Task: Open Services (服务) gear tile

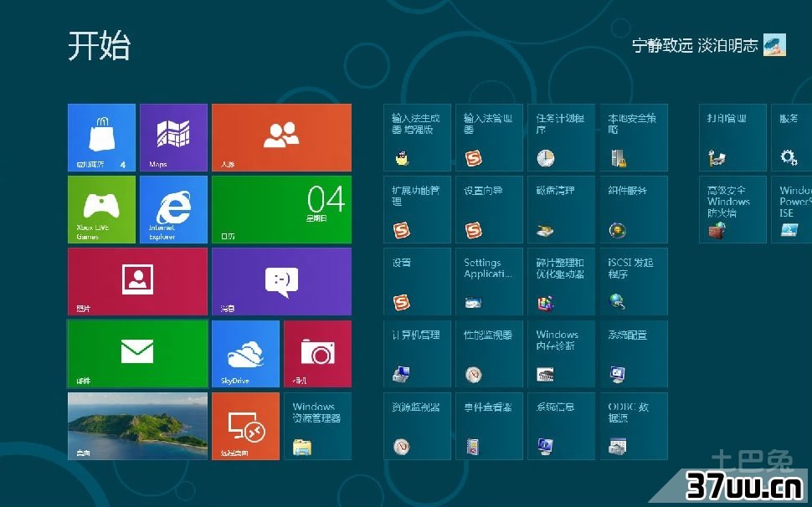Action: pyautogui.click(x=792, y=137)
